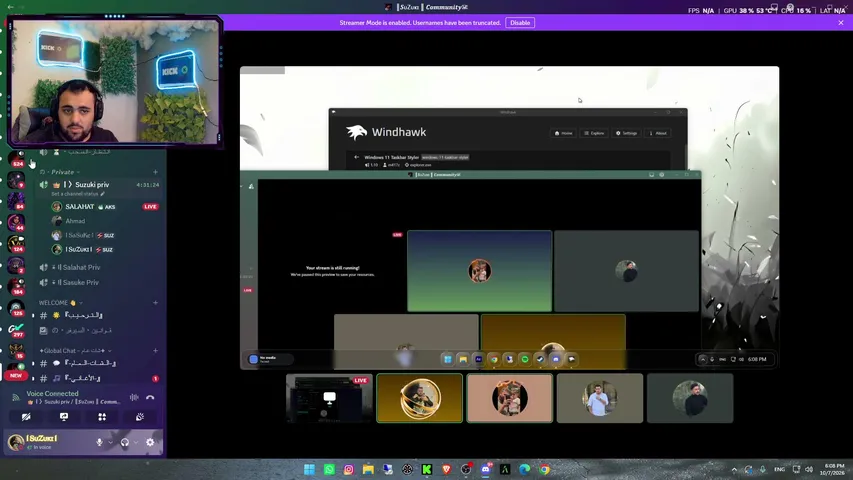Add a channel to the Private category
This screenshot has height=480, width=853.
point(155,172)
